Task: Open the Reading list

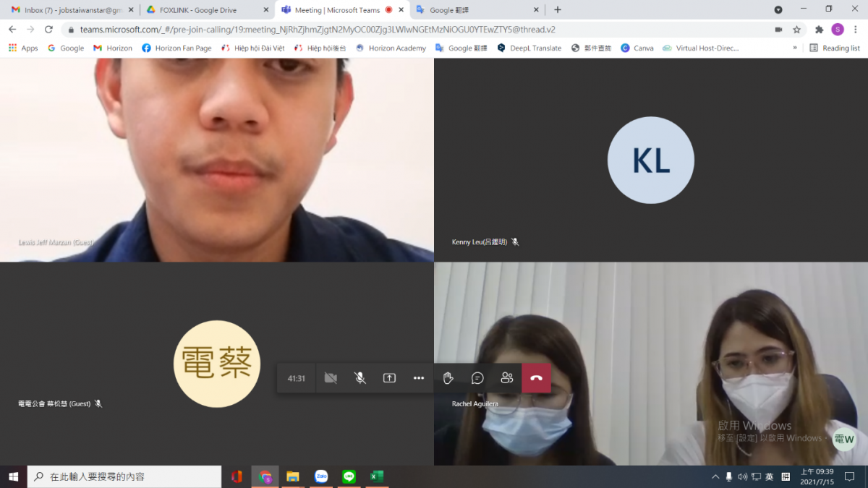Action: [x=835, y=48]
